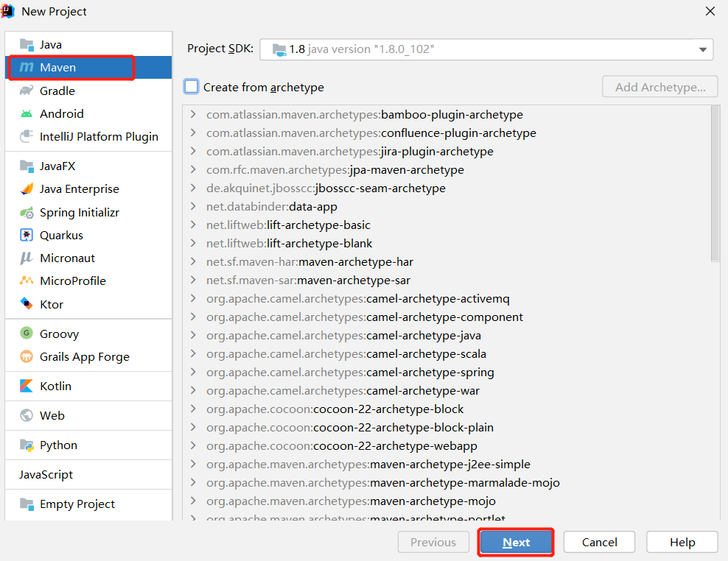Click the IntelliJ Platform Plugin icon
The image size is (728, 561).
tap(27, 136)
